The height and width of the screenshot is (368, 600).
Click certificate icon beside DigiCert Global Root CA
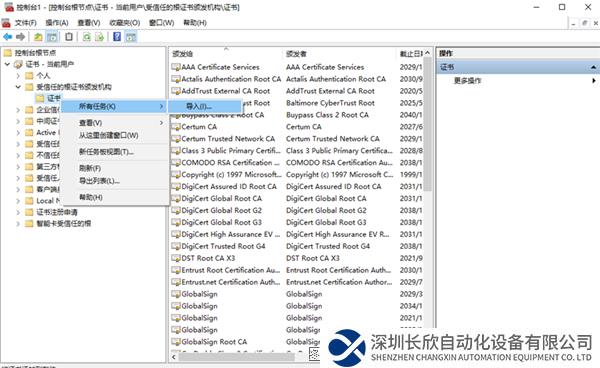click(x=176, y=199)
